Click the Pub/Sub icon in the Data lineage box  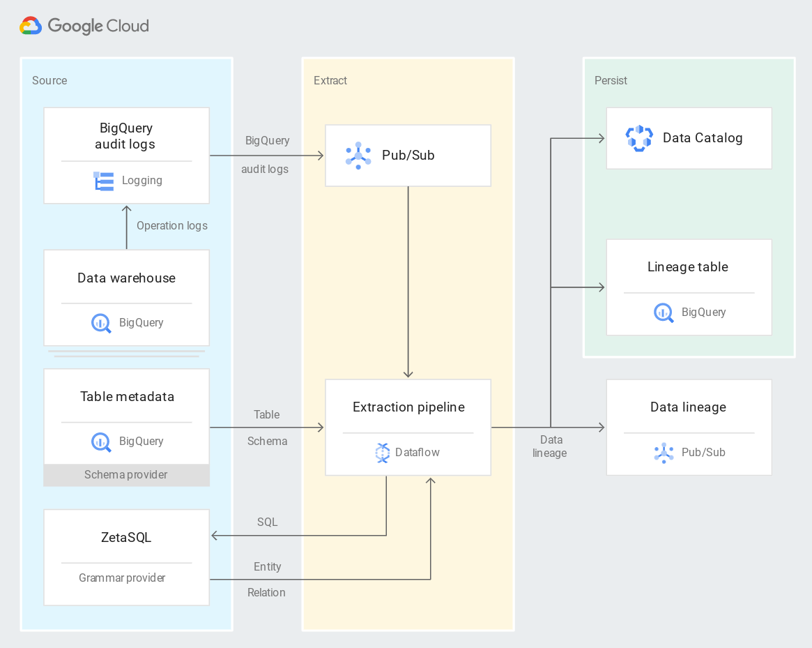(663, 453)
